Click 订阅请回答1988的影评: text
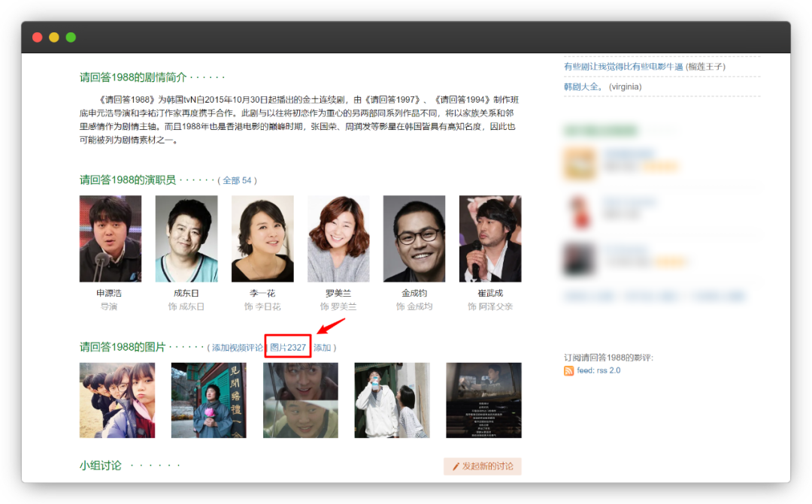Screen dimensions: 812x504 [x=608, y=358]
